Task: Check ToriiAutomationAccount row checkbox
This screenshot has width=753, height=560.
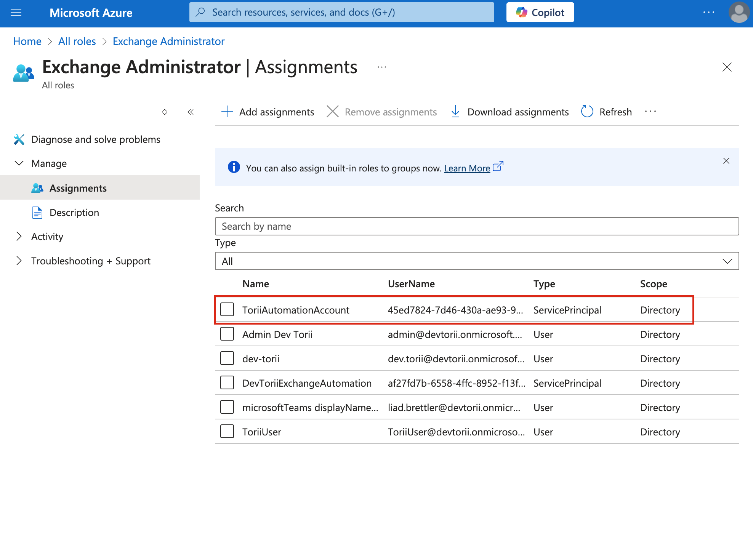Action: pos(227,309)
